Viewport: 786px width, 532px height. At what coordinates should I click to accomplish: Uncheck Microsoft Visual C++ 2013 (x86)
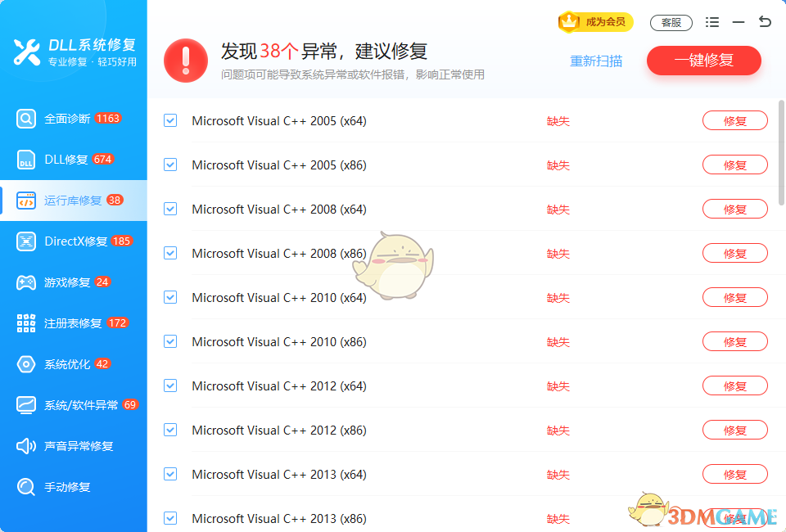170,518
